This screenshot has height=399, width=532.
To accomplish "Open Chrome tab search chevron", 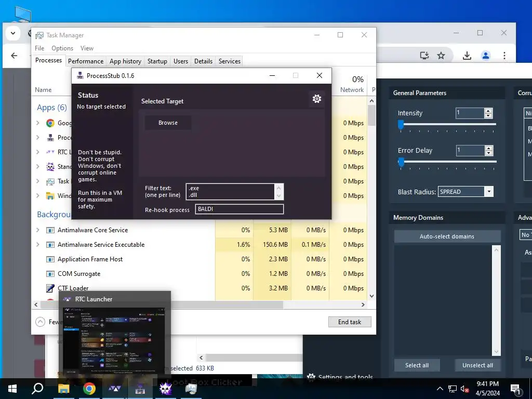I will click(13, 33).
